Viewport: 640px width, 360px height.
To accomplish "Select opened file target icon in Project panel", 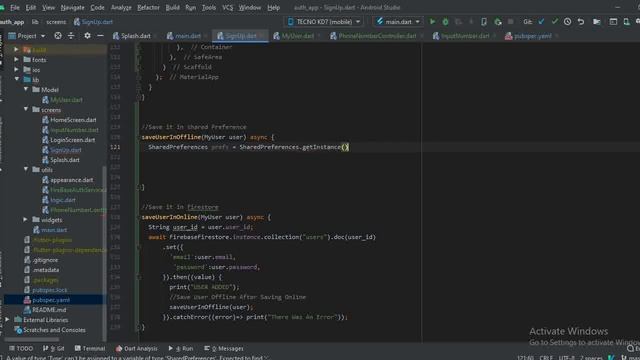I will click(x=58, y=36).
